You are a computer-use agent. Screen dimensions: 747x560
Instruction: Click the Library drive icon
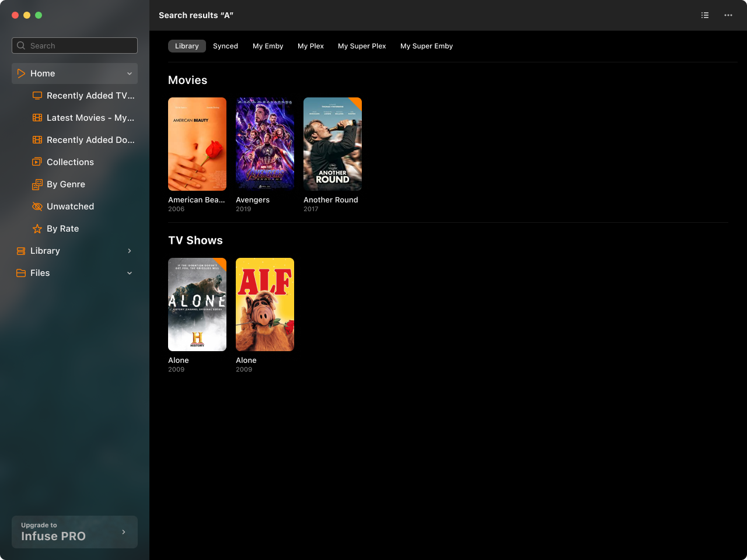point(21,251)
